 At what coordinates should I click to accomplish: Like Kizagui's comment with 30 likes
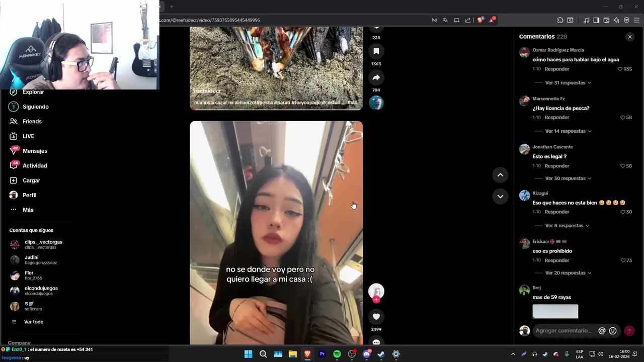pyautogui.click(x=623, y=212)
